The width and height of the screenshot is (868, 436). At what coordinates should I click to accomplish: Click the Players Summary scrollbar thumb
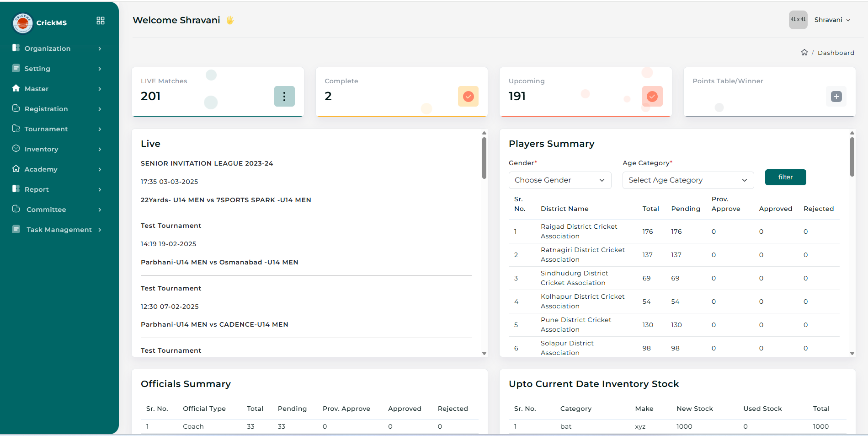pos(852,156)
